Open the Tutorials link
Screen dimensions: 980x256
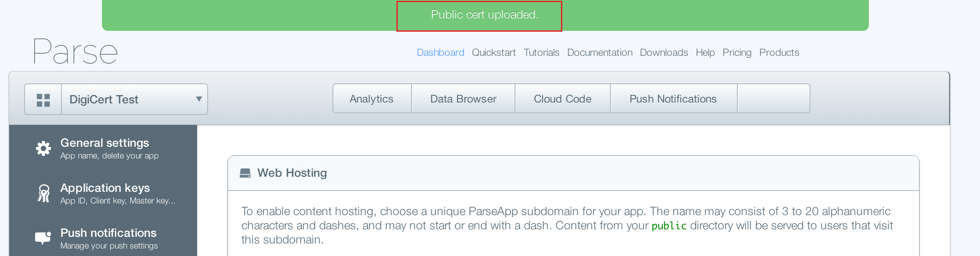541,53
